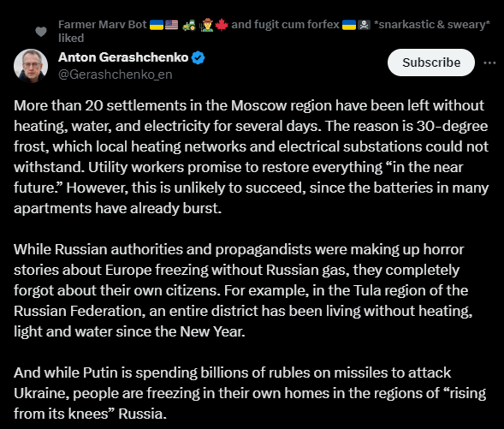Open the @Gerashchenko_en handle link
Screen dimensions: 504x429
[116, 74]
